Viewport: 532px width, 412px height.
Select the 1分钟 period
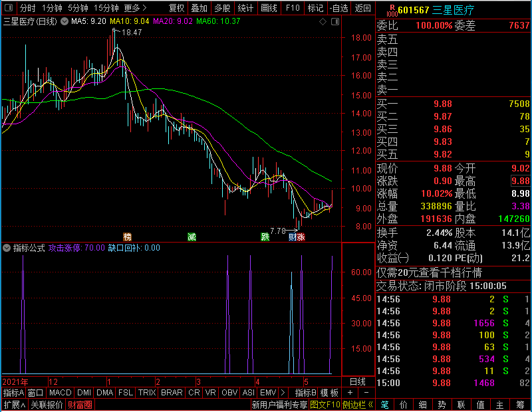(52, 8)
